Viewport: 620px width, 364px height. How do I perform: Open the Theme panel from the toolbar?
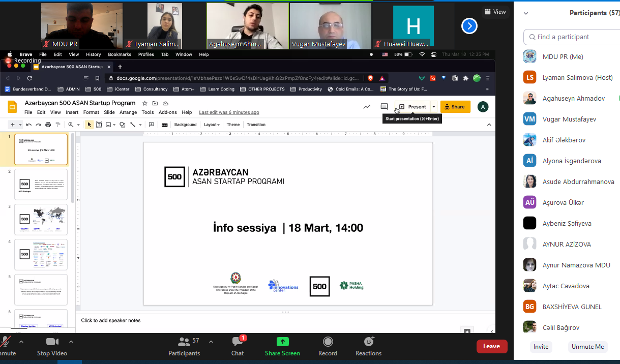click(233, 125)
